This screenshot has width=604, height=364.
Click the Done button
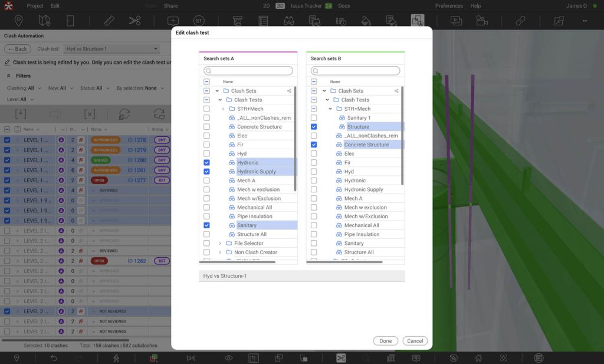[x=385, y=341]
